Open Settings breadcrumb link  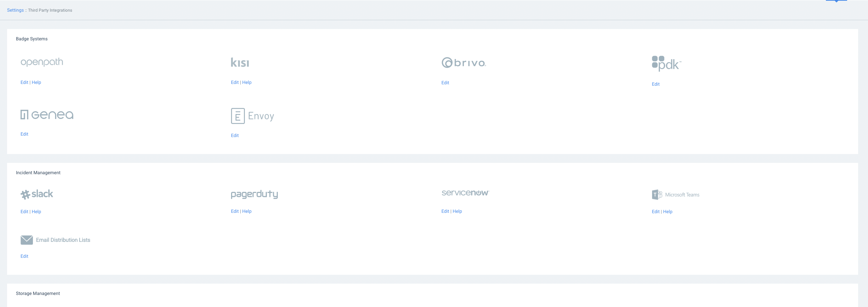(15, 10)
